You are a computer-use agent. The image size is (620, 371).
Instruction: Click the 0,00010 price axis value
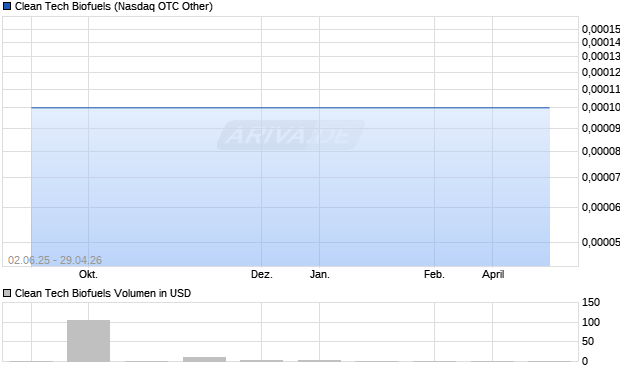(x=601, y=107)
